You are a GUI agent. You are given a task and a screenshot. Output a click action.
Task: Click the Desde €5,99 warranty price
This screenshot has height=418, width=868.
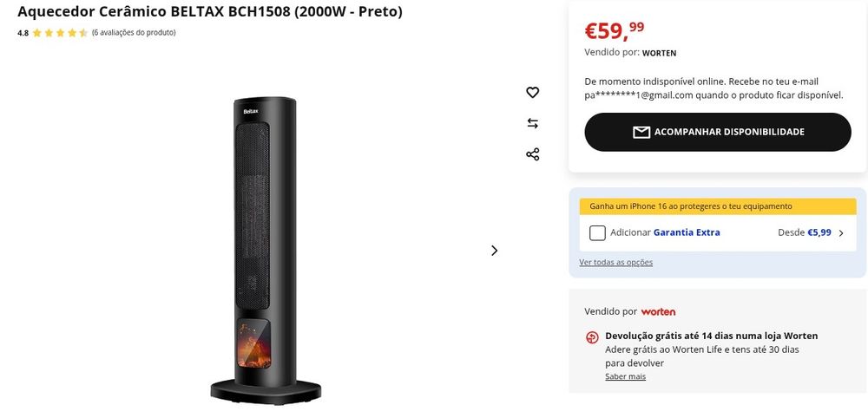805,232
